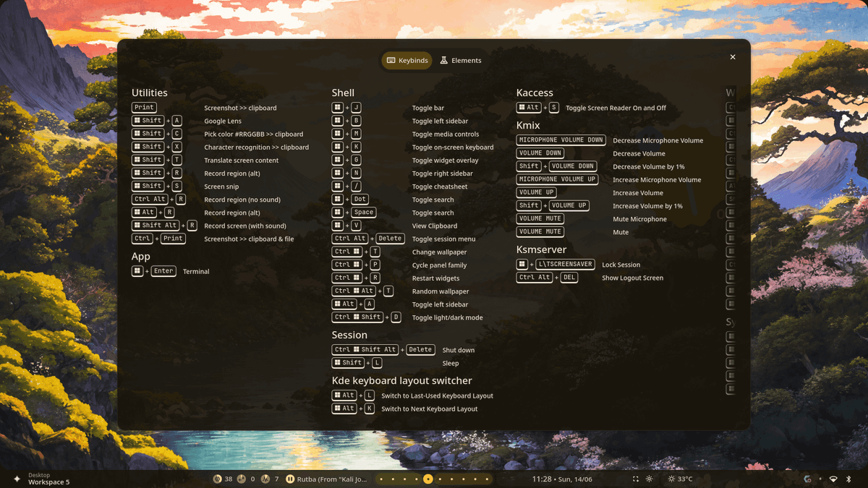Click the swap usage icon showing 0
The image size is (868, 488).
point(242,479)
